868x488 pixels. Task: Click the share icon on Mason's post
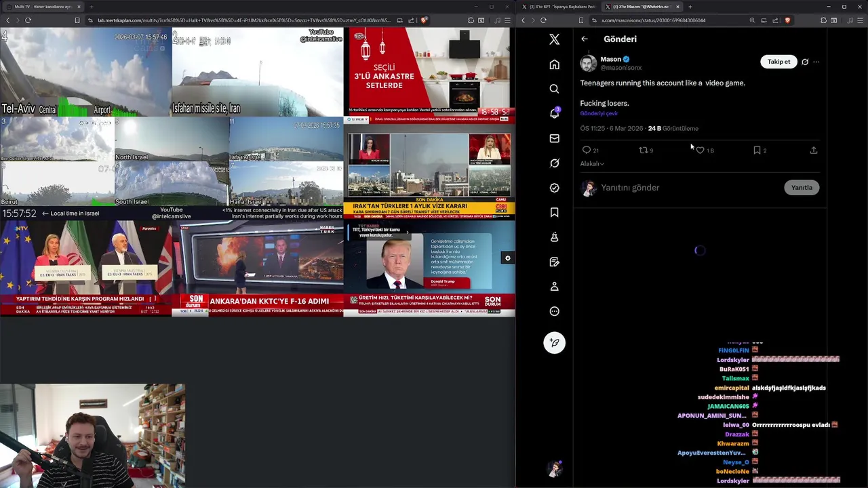point(813,150)
